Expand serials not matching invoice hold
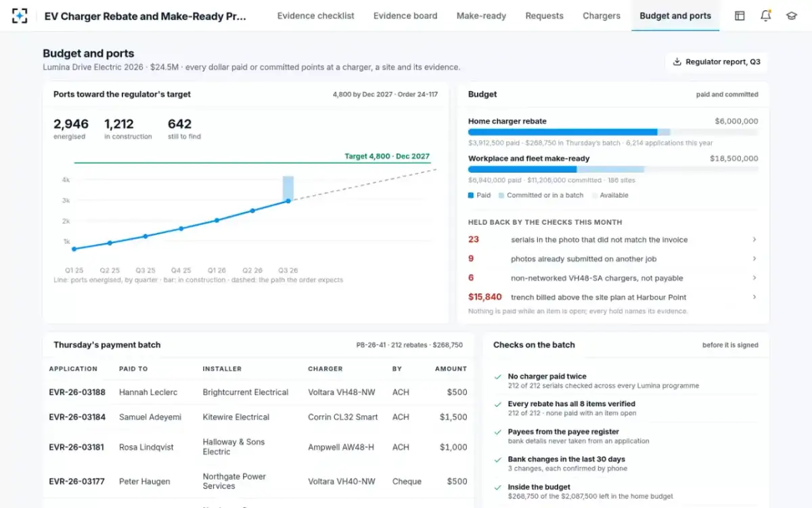Image resolution: width=812 pixels, height=508 pixels. point(754,240)
